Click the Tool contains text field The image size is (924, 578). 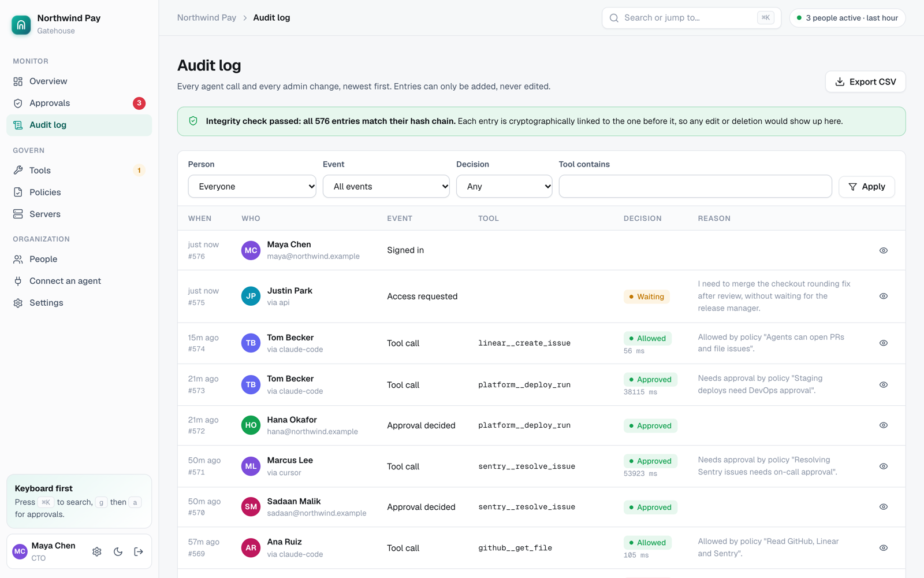click(695, 187)
